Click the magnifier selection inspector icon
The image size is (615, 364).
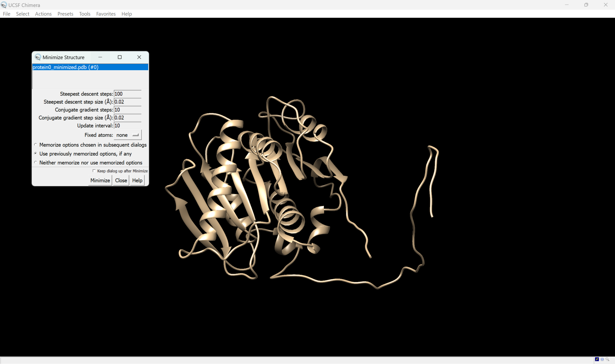tap(607, 359)
